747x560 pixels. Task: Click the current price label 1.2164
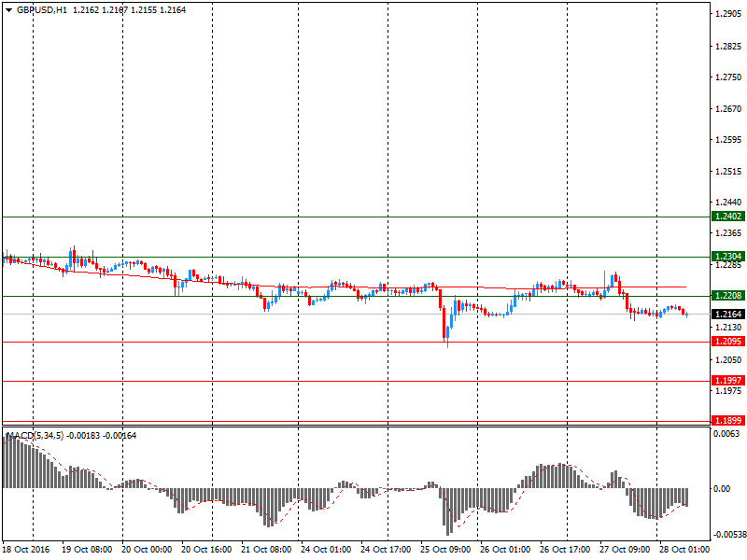point(727,315)
